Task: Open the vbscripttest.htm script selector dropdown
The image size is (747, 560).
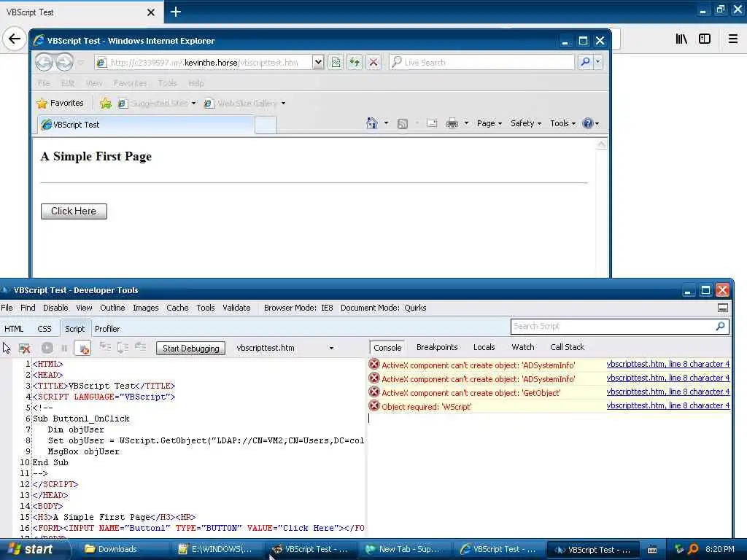Action: pos(331,348)
